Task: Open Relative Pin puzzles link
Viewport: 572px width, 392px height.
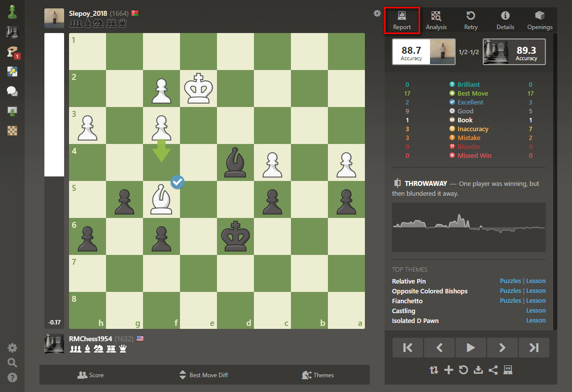Action: (x=510, y=281)
